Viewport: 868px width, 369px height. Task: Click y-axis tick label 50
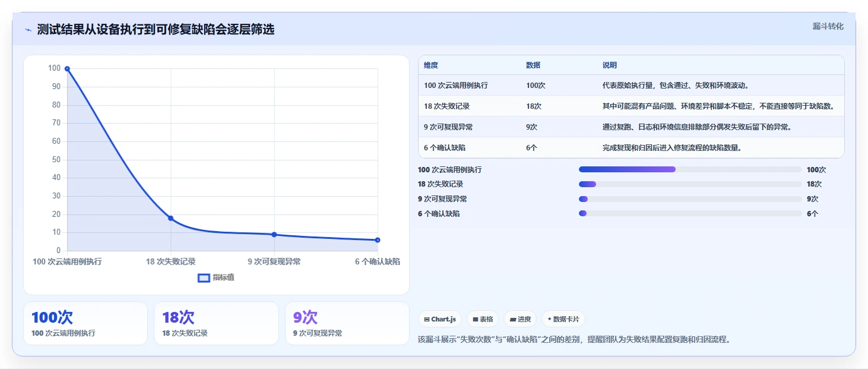[56, 159]
